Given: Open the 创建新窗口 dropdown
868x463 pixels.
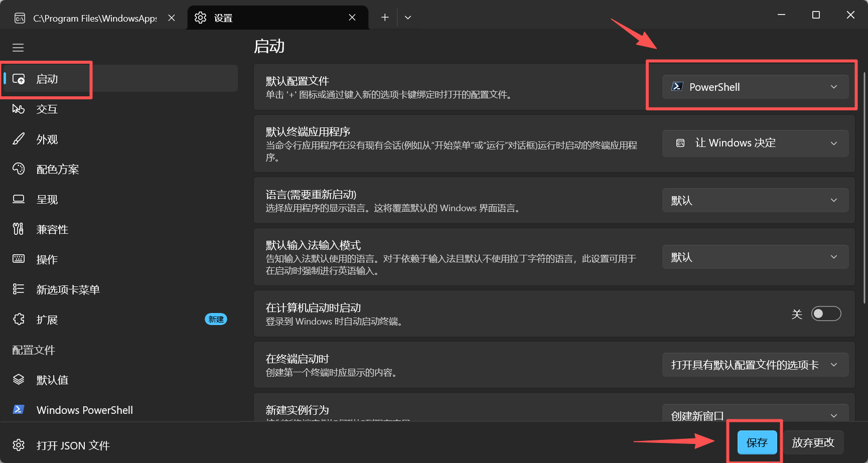Looking at the screenshot, I should (x=755, y=413).
